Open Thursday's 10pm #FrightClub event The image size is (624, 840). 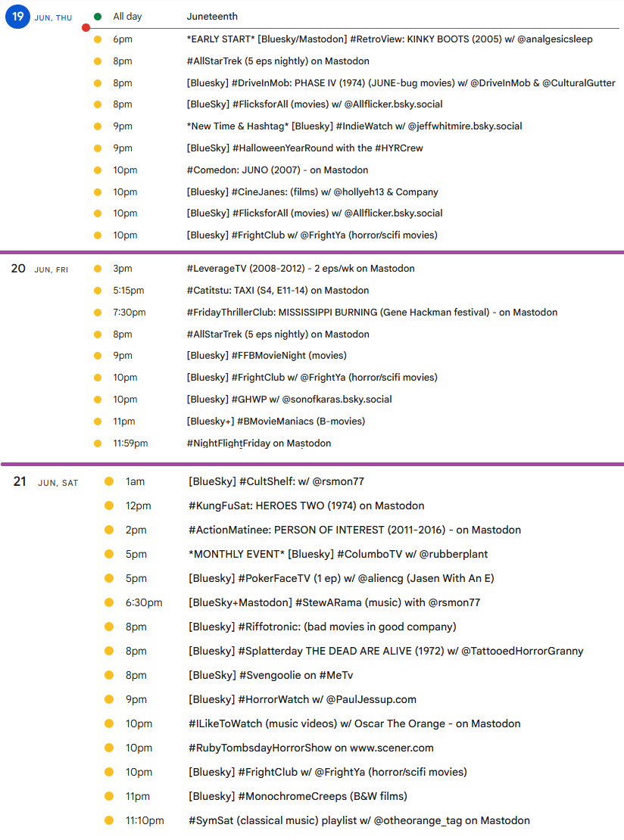(311, 235)
